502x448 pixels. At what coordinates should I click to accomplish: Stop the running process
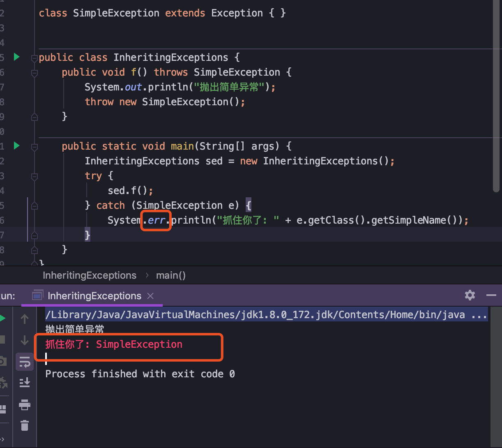2,339
